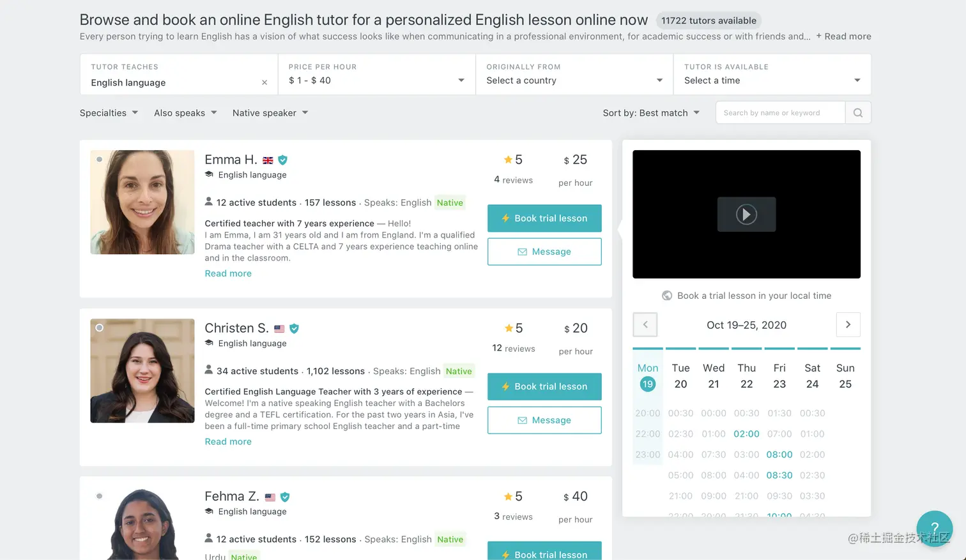This screenshot has height=560, width=966.
Task: Click the 11722 tutors available badge
Action: [x=709, y=20]
